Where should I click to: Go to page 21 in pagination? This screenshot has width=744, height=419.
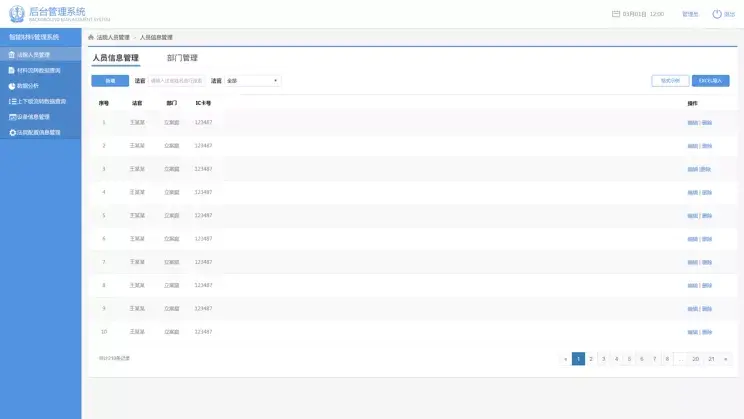click(711, 358)
